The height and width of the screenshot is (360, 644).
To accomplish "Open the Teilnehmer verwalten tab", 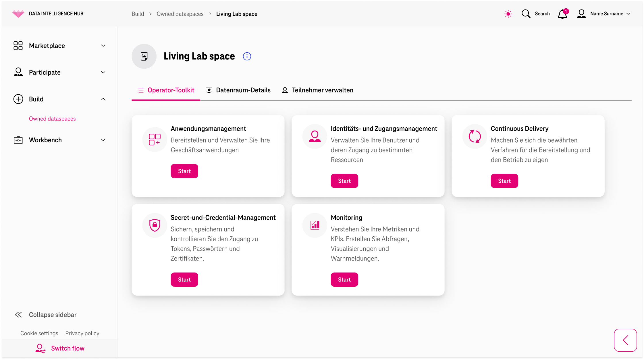I will point(317,90).
